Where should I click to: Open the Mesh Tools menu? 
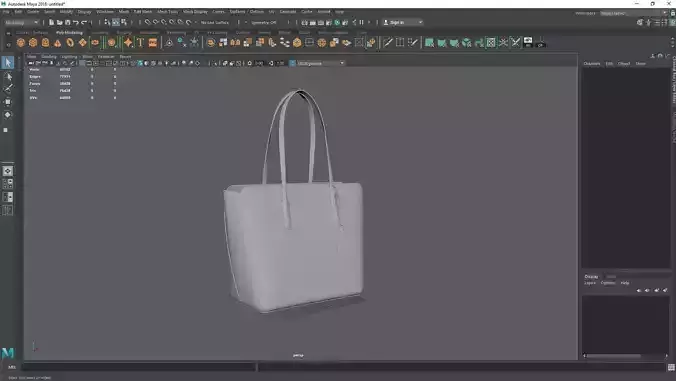click(167, 12)
